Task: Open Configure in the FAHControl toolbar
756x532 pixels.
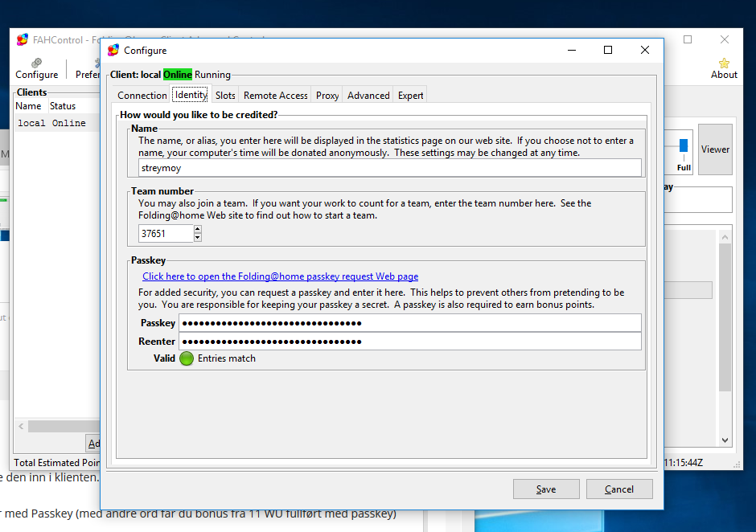Action: [x=37, y=68]
